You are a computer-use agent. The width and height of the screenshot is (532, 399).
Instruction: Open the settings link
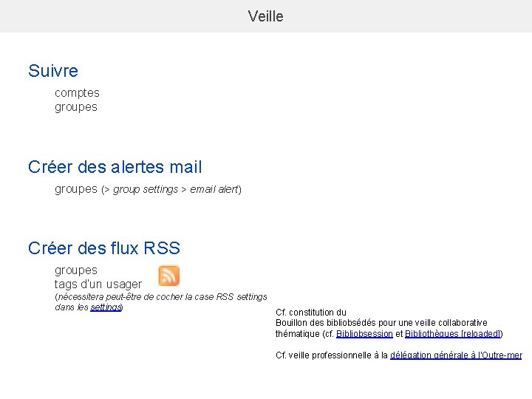(106, 307)
